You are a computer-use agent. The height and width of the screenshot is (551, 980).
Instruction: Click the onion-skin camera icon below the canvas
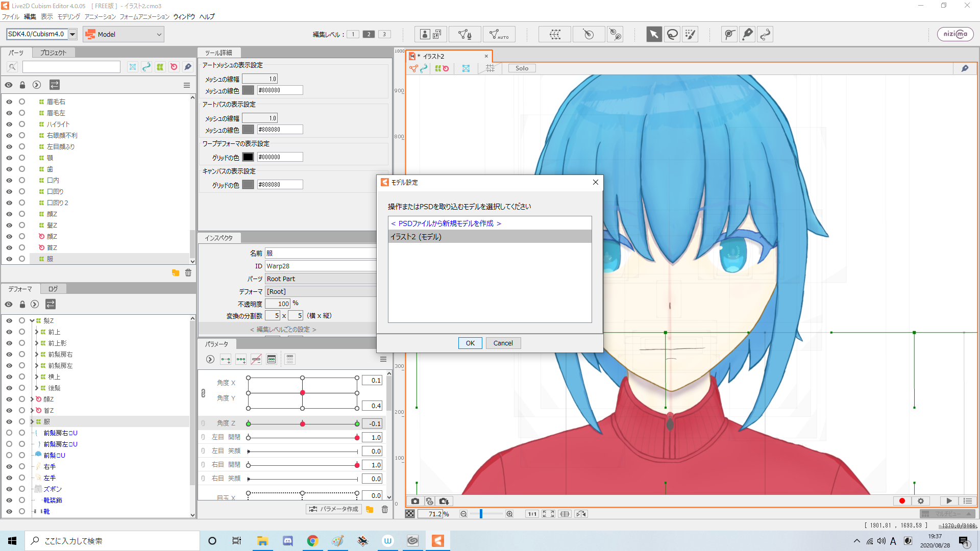[x=429, y=501]
